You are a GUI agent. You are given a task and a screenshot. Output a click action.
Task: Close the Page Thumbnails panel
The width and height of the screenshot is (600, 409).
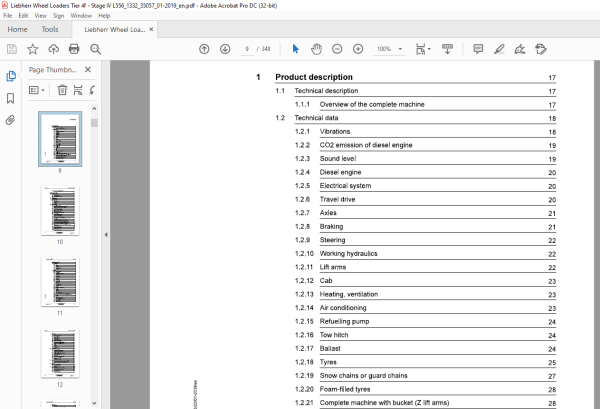pyautogui.click(x=88, y=70)
